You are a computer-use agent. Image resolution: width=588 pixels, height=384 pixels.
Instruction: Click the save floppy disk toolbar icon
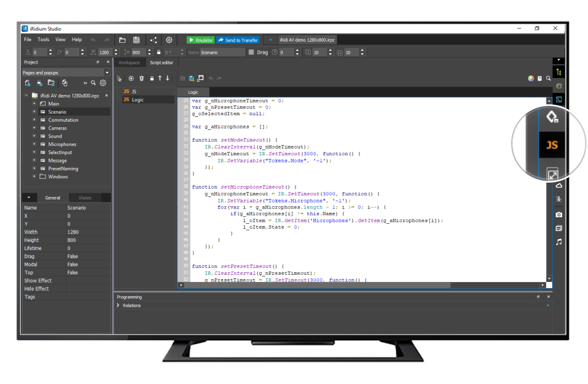(x=137, y=40)
